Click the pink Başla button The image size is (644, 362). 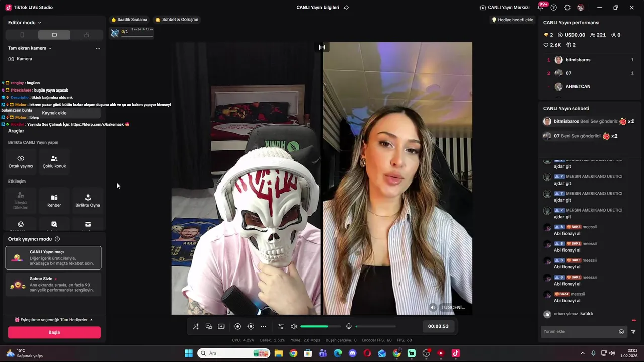tap(54, 332)
